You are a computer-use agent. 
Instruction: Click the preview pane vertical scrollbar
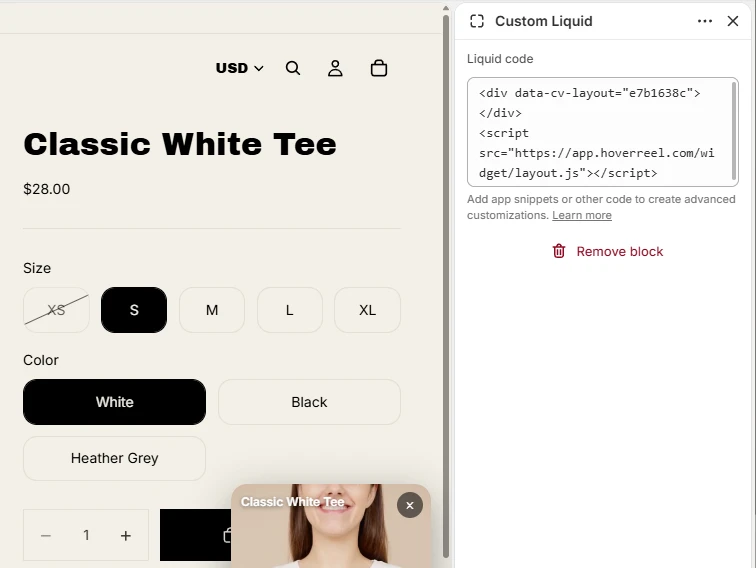point(446,284)
